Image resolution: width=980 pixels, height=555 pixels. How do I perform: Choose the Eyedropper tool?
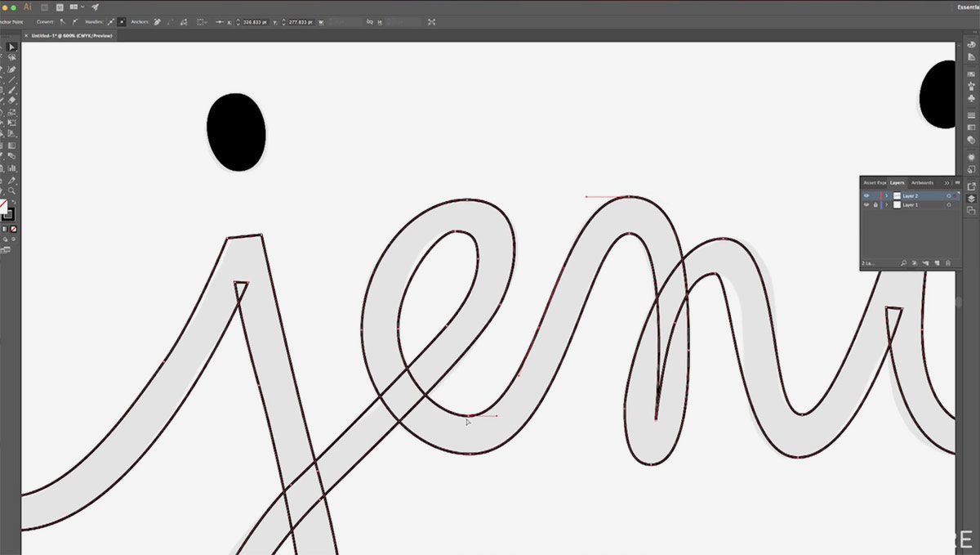12,181
